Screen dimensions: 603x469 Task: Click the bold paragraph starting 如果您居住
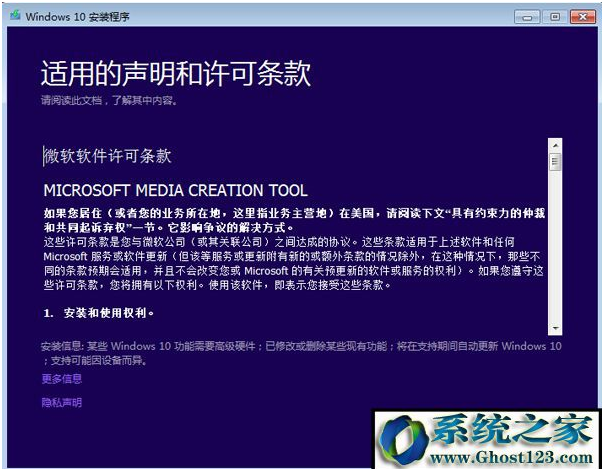click(x=295, y=220)
